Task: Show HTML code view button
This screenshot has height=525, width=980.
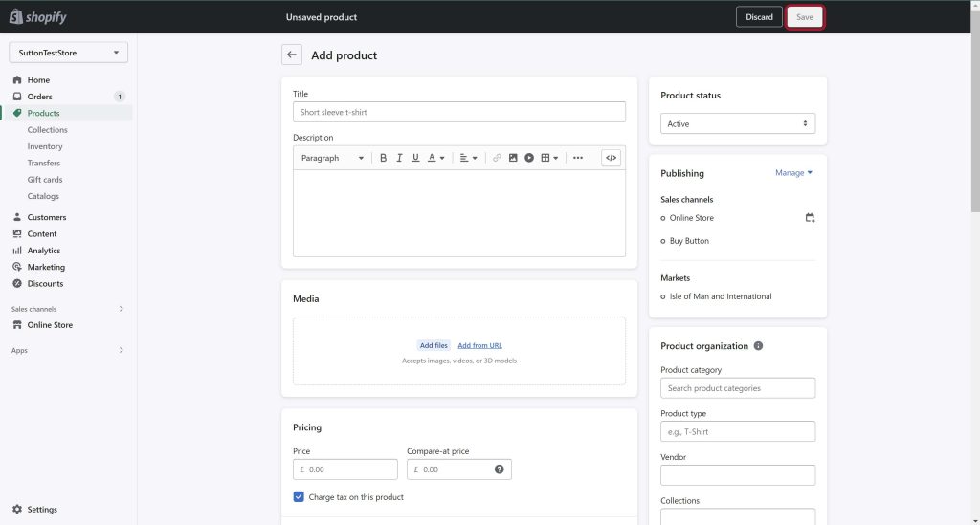Action: 612,158
